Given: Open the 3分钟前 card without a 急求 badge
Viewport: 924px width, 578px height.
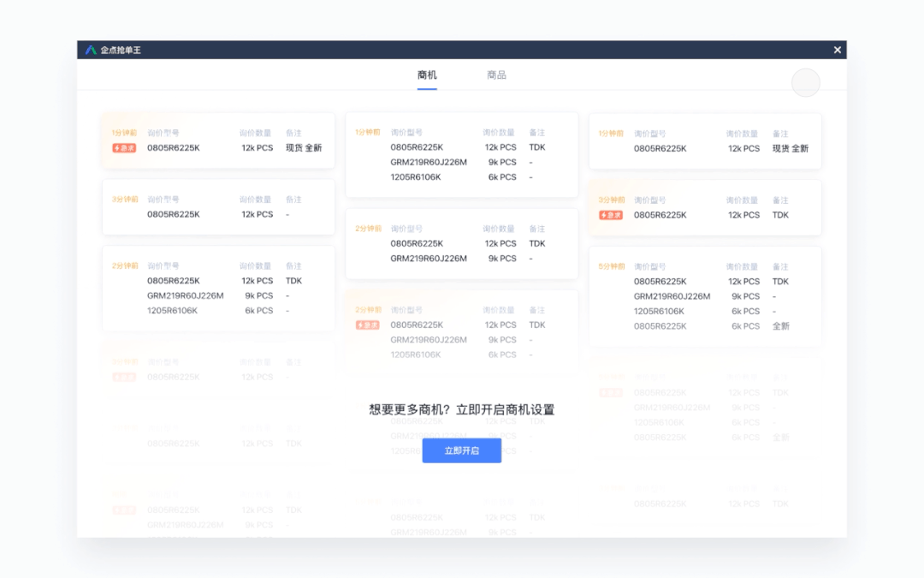Looking at the screenshot, I should (219, 207).
